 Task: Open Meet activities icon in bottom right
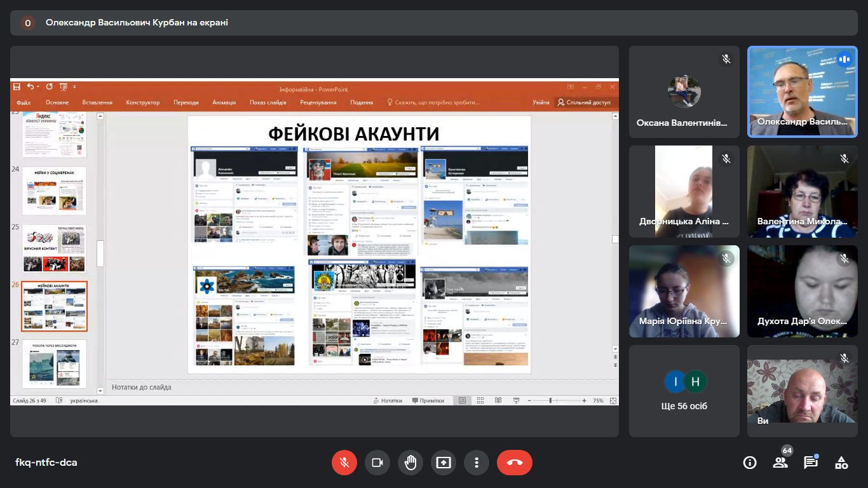842,463
